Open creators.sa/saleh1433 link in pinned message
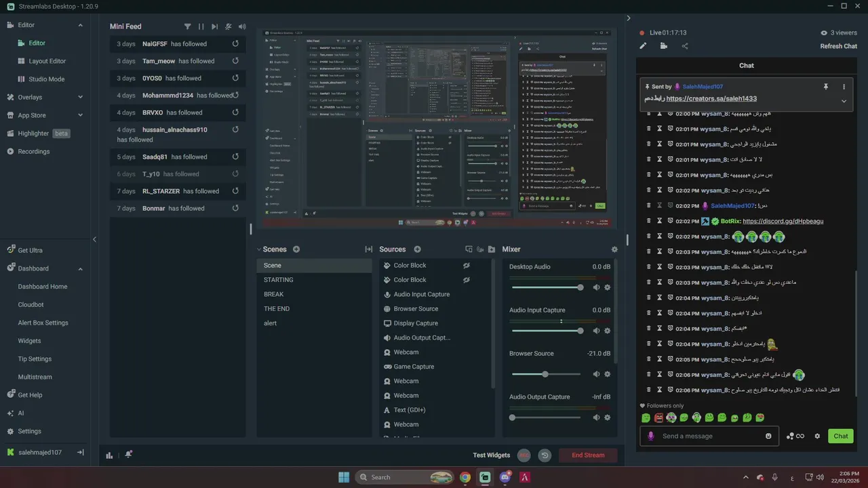The width and height of the screenshot is (868, 488). [x=711, y=98]
